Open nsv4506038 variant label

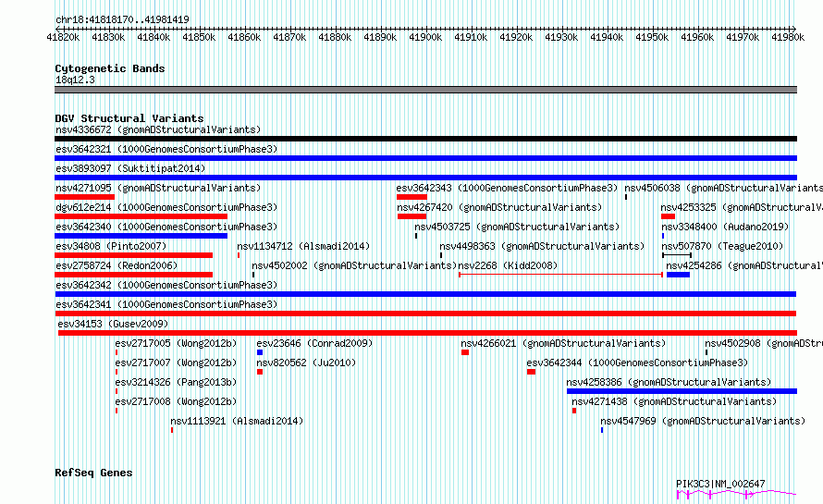[x=723, y=188]
